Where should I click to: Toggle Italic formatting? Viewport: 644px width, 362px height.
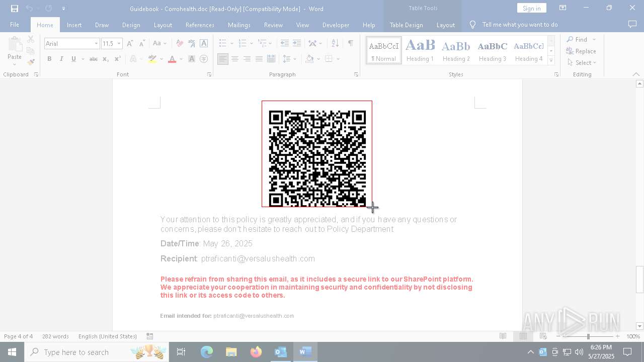pos(61,59)
